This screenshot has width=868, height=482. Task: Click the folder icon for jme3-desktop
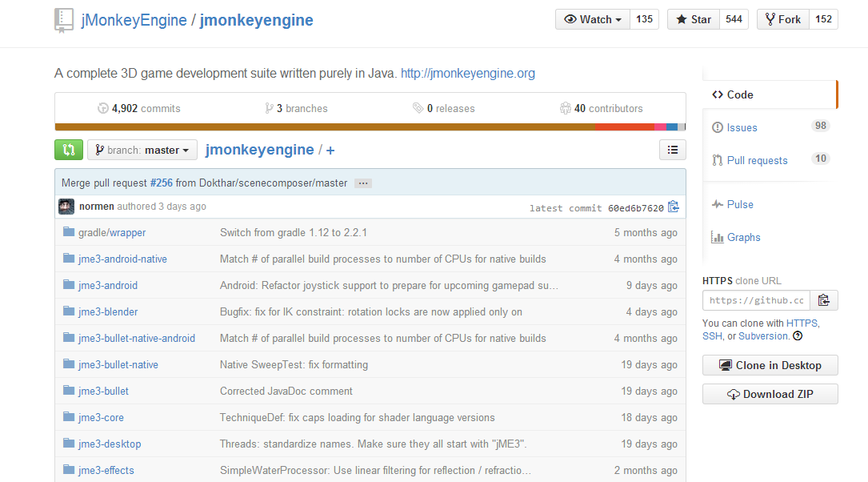tap(69, 443)
